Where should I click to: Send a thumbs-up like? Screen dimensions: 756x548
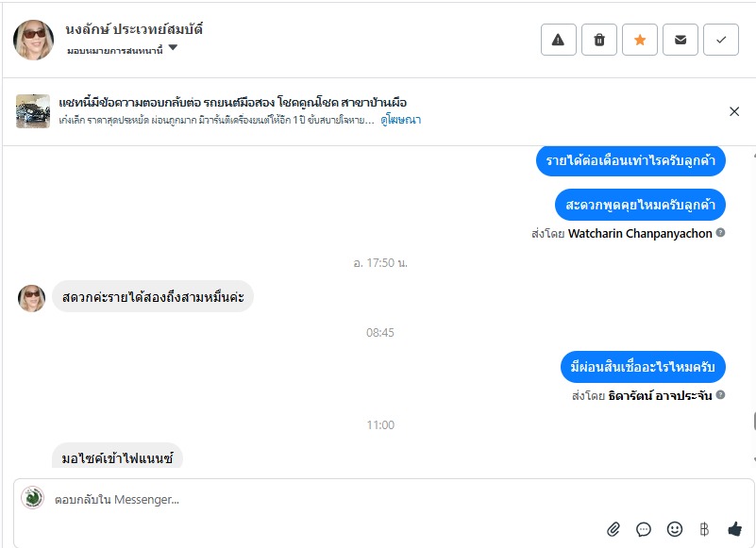coord(734,529)
